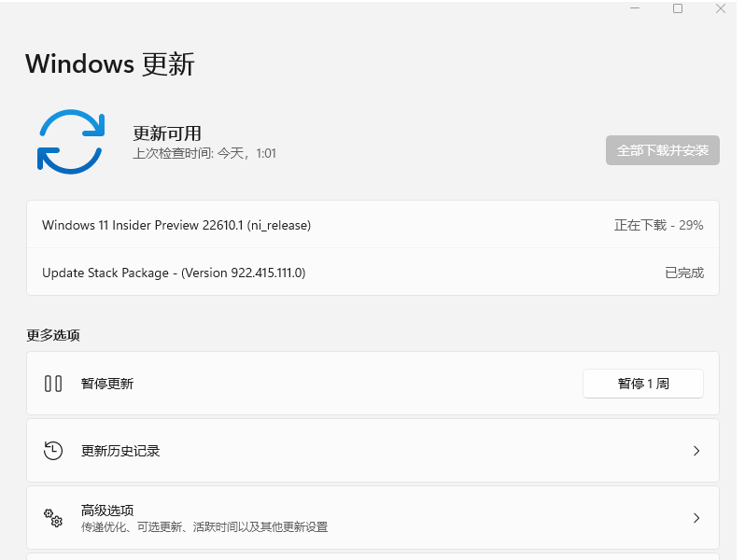Click the blue update sync arrows icon
745x560 pixels.
[71, 142]
